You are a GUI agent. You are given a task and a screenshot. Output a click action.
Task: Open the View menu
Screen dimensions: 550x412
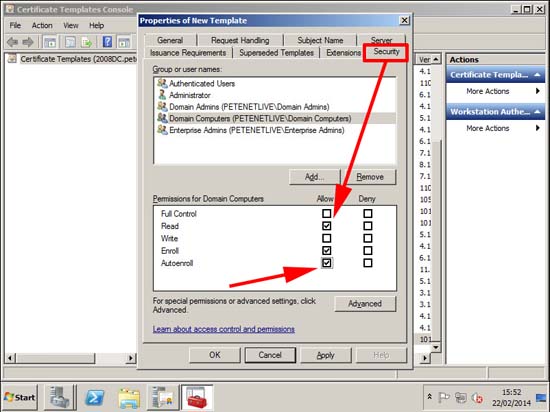(x=71, y=26)
